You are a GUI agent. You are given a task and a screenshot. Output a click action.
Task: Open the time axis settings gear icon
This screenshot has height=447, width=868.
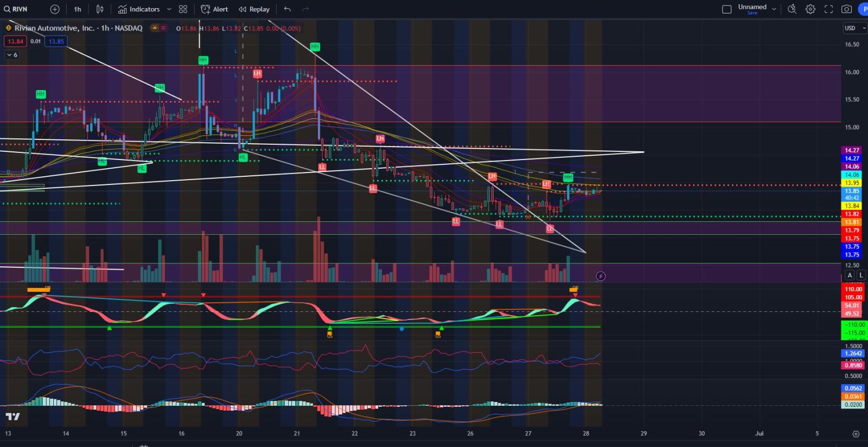pyautogui.click(x=856, y=434)
